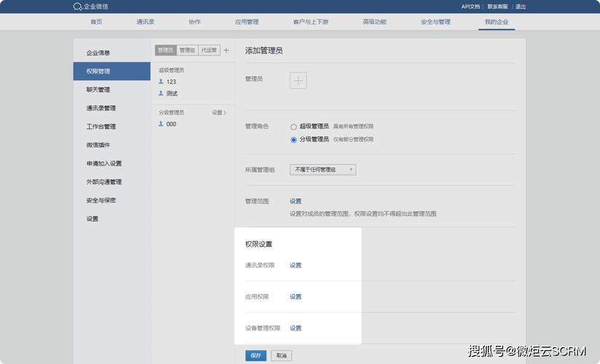600x364 pixels.
Task: Open the 所属管理组 dropdown
Action: point(323,170)
